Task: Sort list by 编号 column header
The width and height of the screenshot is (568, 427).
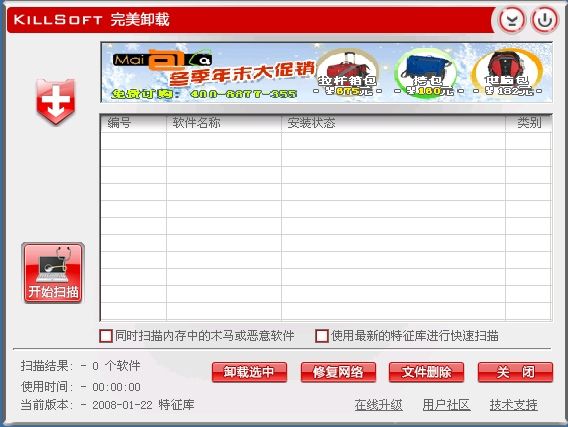Action: click(x=134, y=123)
